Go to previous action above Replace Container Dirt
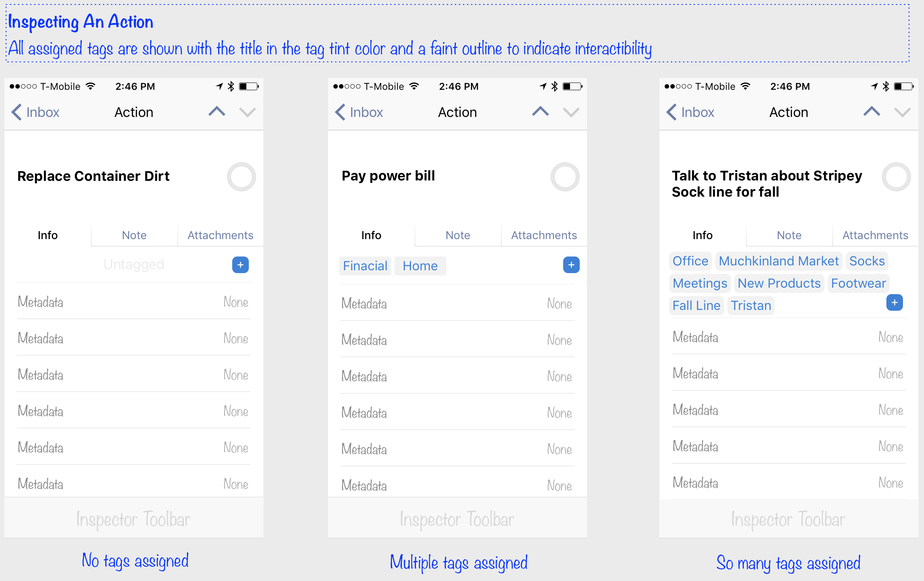 click(x=217, y=111)
